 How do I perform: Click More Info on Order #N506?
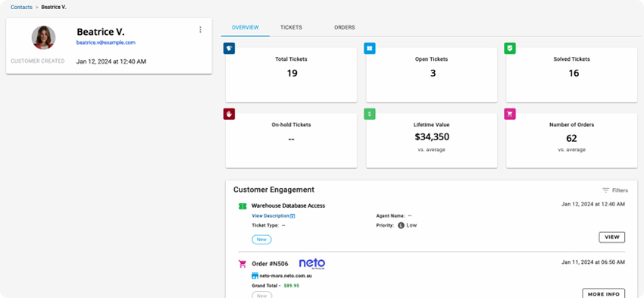tap(604, 293)
